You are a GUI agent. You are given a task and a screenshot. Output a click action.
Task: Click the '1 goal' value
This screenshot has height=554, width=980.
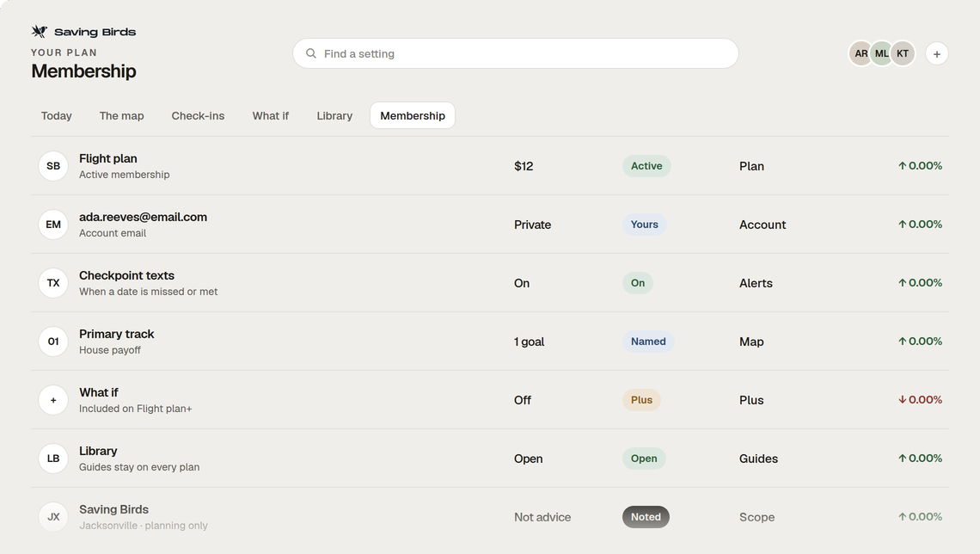530,342
